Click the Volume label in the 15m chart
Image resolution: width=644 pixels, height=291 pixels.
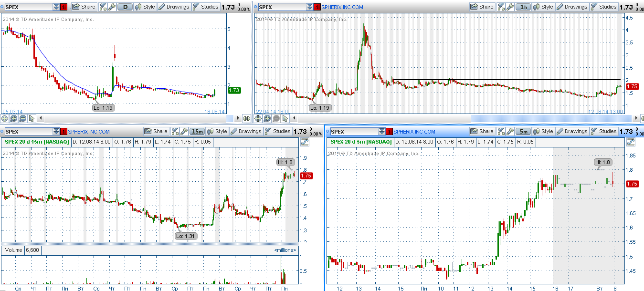[13, 250]
